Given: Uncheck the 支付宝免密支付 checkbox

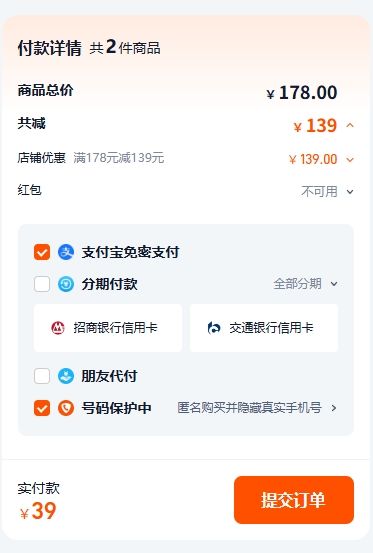Looking at the screenshot, I should [42, 252].
